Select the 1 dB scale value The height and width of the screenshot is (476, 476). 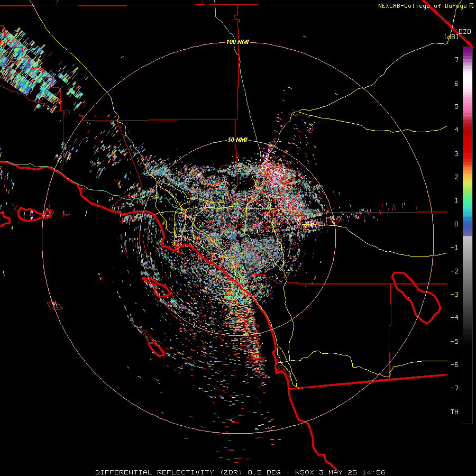click(456, 200)
